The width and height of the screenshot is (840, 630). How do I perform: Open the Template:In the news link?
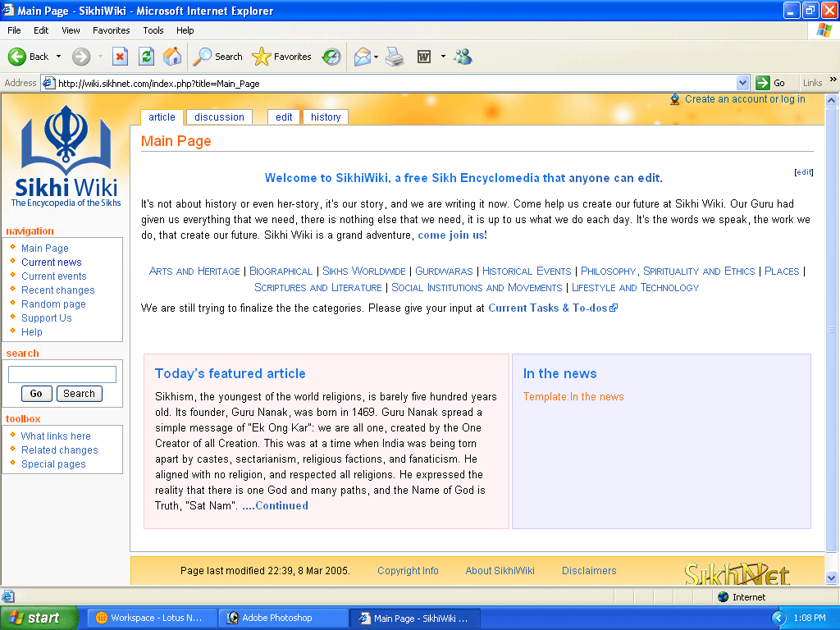(x=573, y=397)
